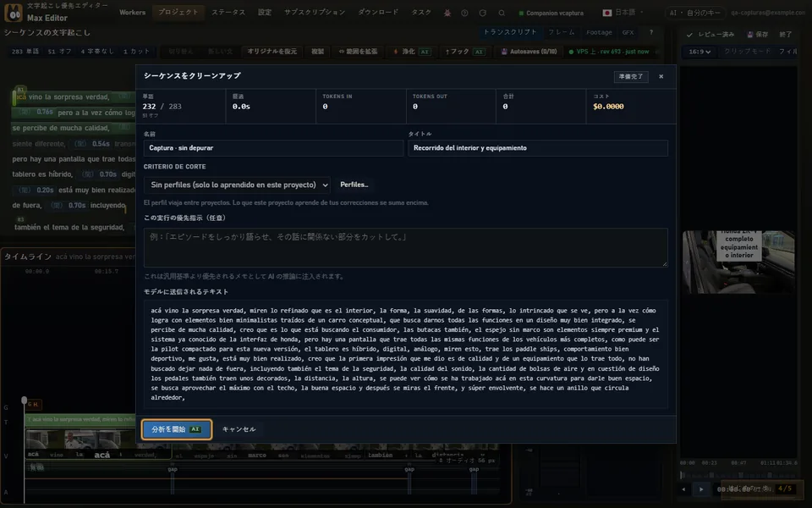Click the 複製 duplicate button
The width and height of the screenshot is (812, 508).
coord(317,52)
